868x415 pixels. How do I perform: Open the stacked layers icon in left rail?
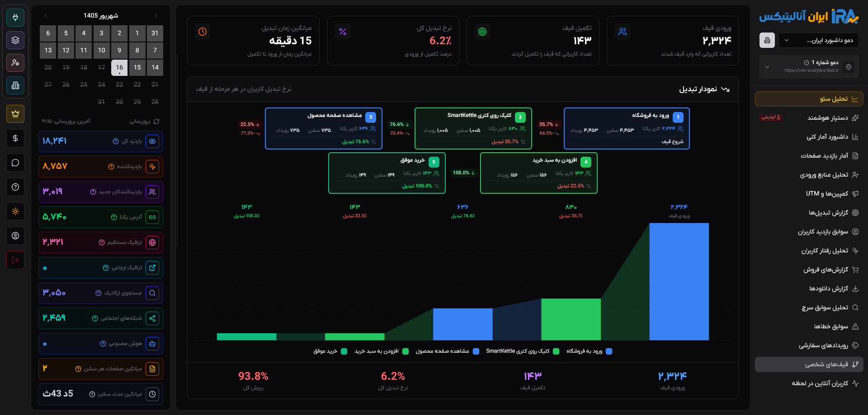(15, 40)
